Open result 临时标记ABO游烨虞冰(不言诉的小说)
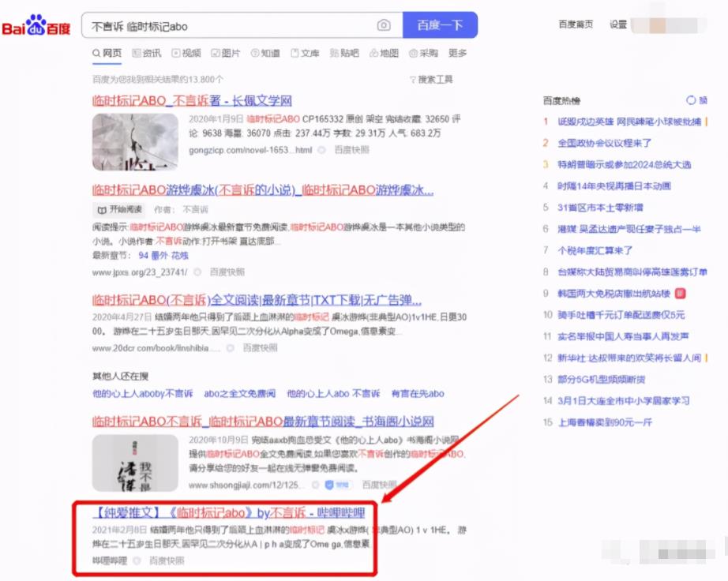This screenshot has width=728, height=581. 263,189
